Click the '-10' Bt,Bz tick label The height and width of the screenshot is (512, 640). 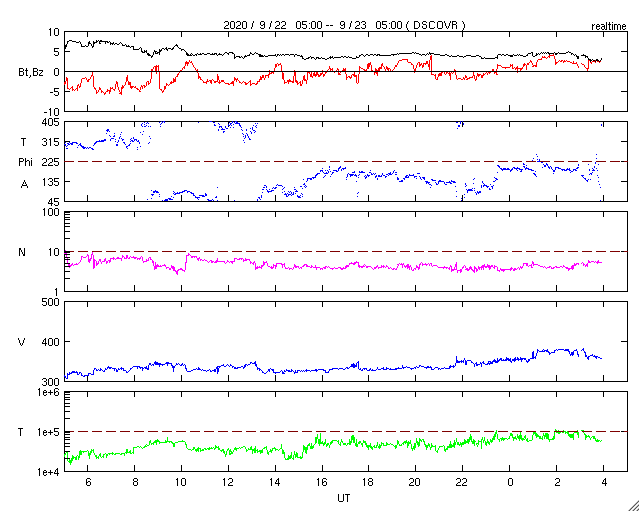click(51, 112)
